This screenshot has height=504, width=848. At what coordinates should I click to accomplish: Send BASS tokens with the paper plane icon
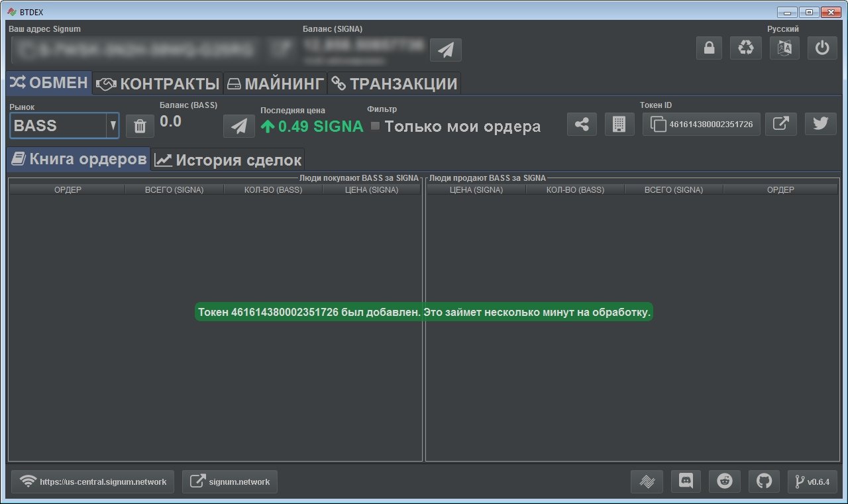click(239, 126)
